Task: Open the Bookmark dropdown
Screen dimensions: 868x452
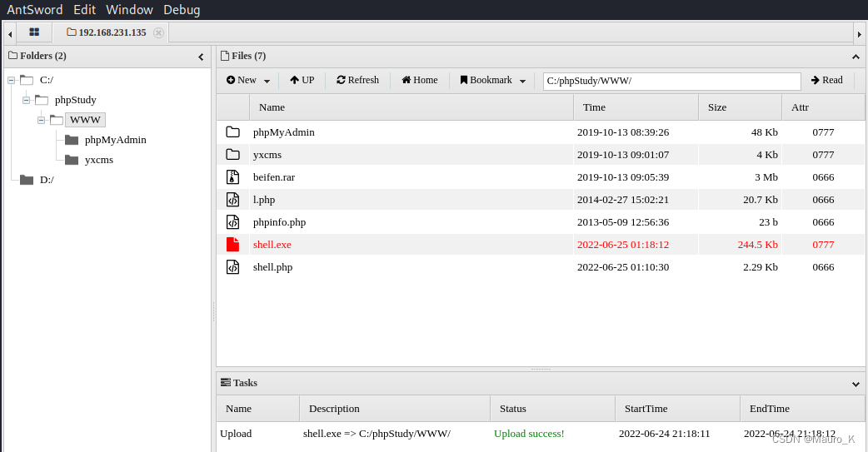Action: [x=492, y=80]
